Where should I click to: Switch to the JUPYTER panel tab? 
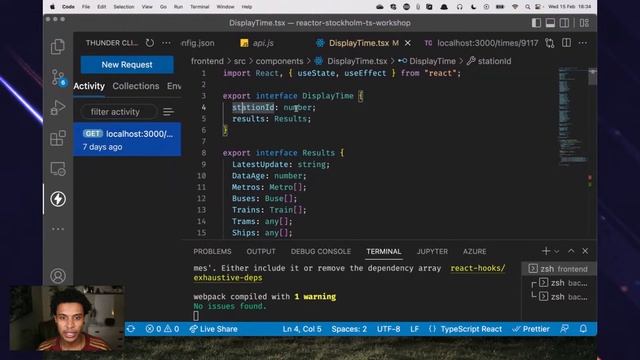pyautogui.click(x=432, y=251)
